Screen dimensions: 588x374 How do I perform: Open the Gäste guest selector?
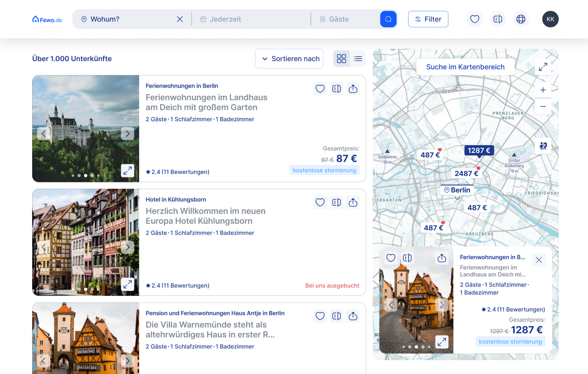point(345,19)
